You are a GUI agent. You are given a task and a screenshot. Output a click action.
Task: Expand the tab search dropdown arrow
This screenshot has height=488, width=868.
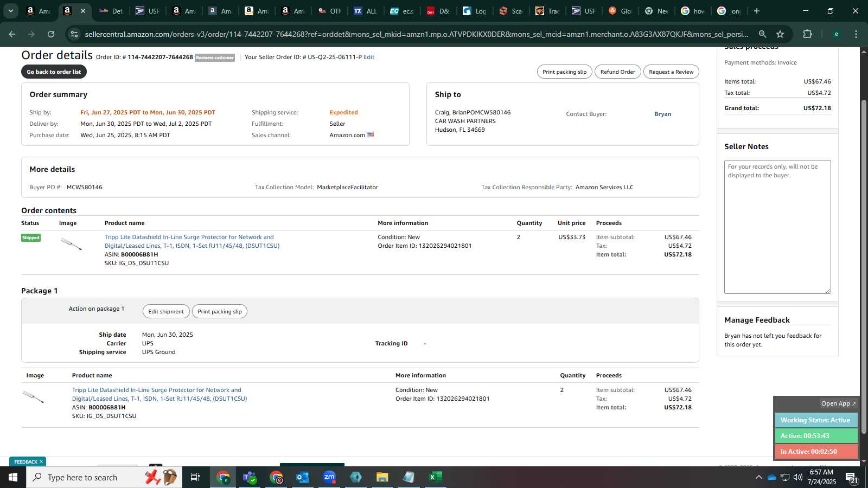(10, 11)
